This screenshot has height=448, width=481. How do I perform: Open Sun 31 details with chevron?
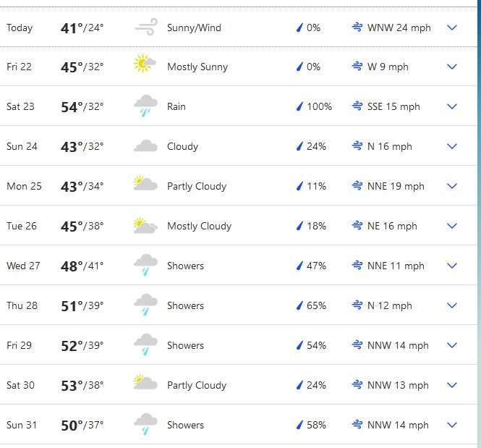[452, 425]
